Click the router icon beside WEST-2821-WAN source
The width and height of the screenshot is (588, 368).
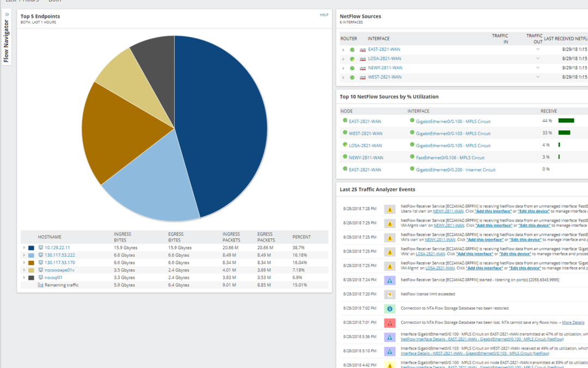363,78
